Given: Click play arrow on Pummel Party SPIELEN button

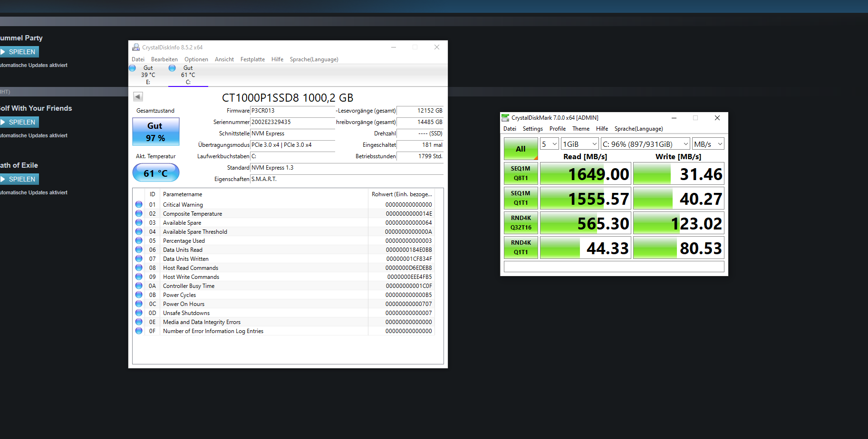Looking at the screenshot, I should 3,52.
